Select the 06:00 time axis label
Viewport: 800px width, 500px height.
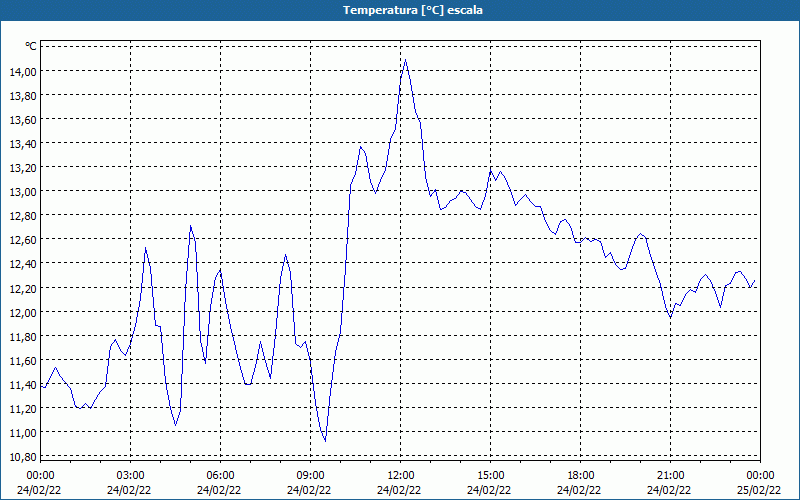point(220,475)
